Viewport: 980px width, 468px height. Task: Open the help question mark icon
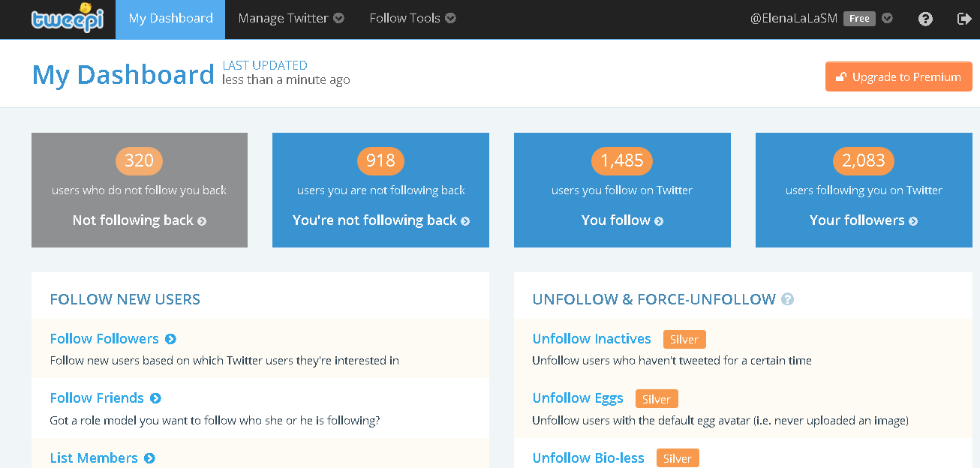(925, 19)
